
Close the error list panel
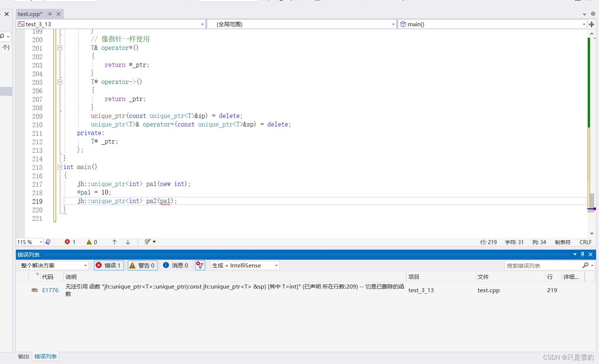pyautogui.click(x=590, y=255)
